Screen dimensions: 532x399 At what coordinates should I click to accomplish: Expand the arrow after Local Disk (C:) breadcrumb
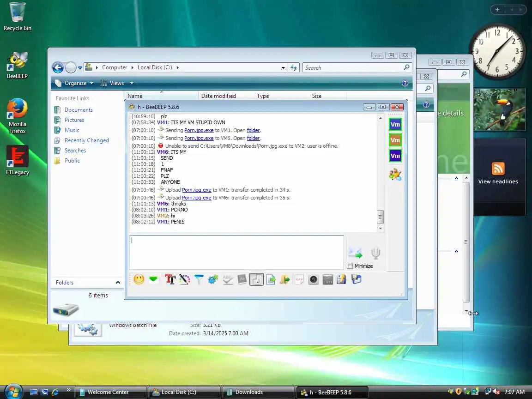click(177, 67)
